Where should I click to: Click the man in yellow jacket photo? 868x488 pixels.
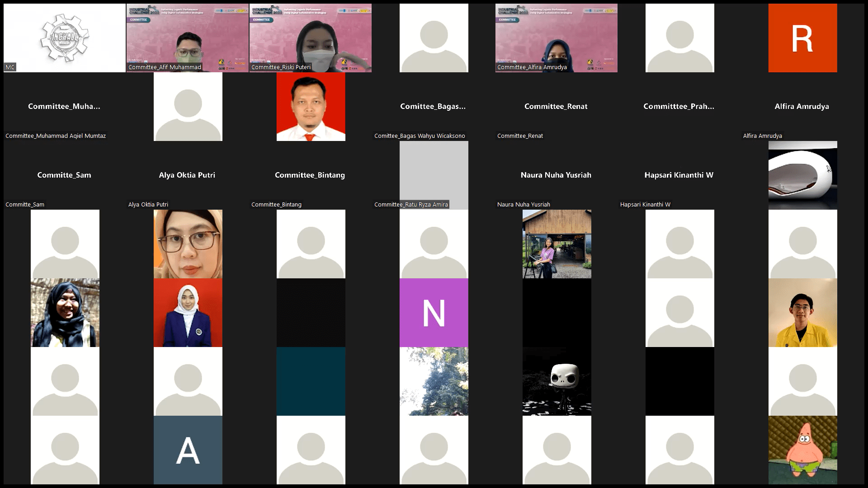tap(802, 313)
